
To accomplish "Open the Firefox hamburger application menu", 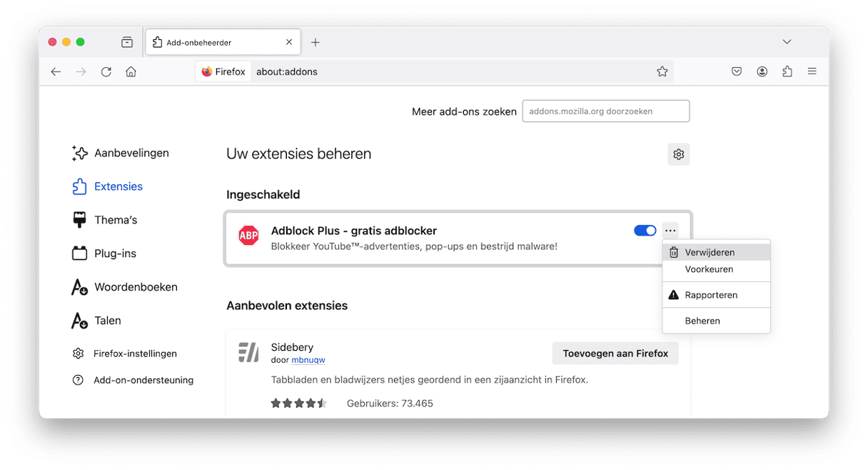I will coord(812,71).
